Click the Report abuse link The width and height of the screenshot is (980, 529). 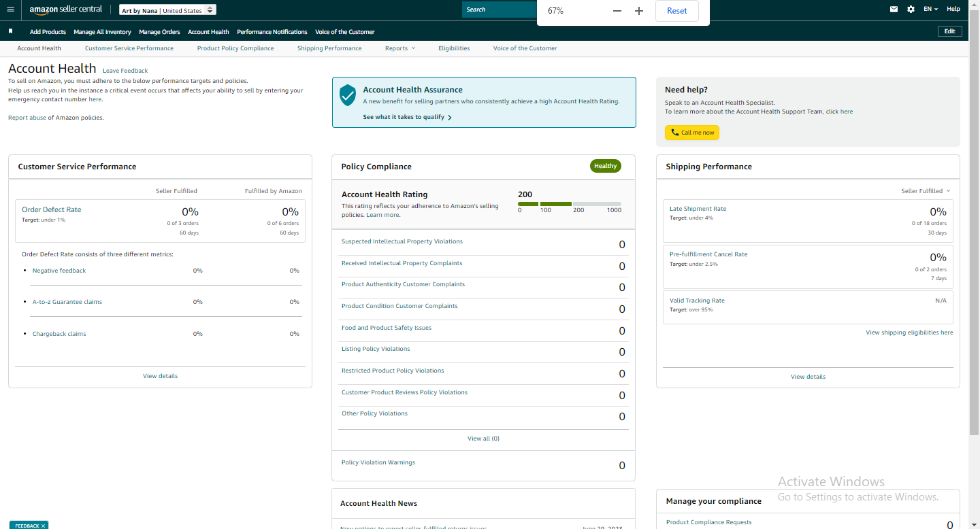point(27,118)
